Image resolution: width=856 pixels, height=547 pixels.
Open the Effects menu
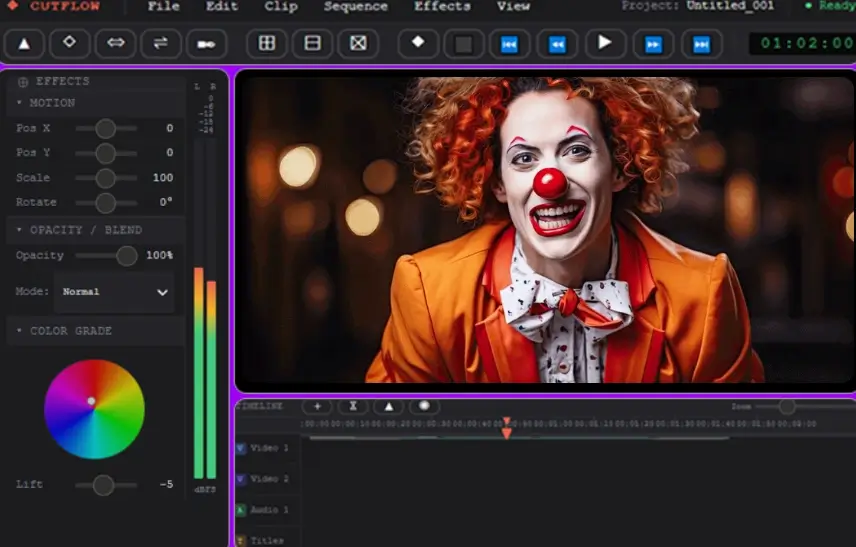(x=442, y=6)
